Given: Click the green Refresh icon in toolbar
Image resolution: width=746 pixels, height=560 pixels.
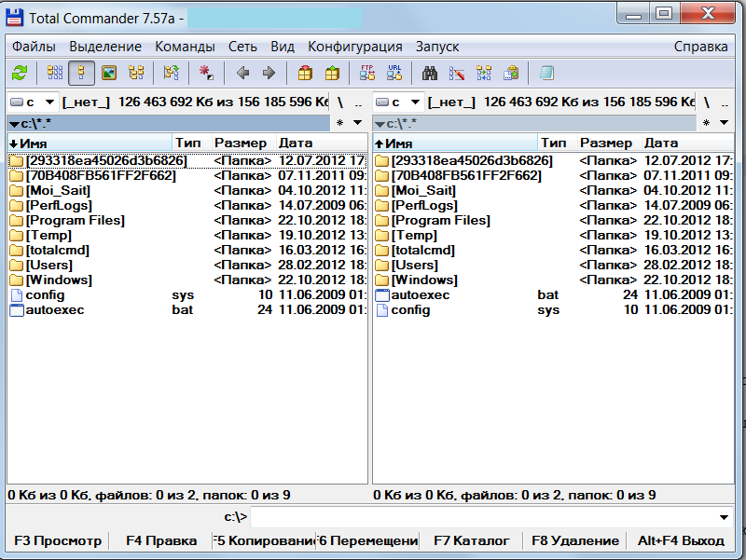Looking at the screenshot, I should pyautogui.click(x=19, y=73).
